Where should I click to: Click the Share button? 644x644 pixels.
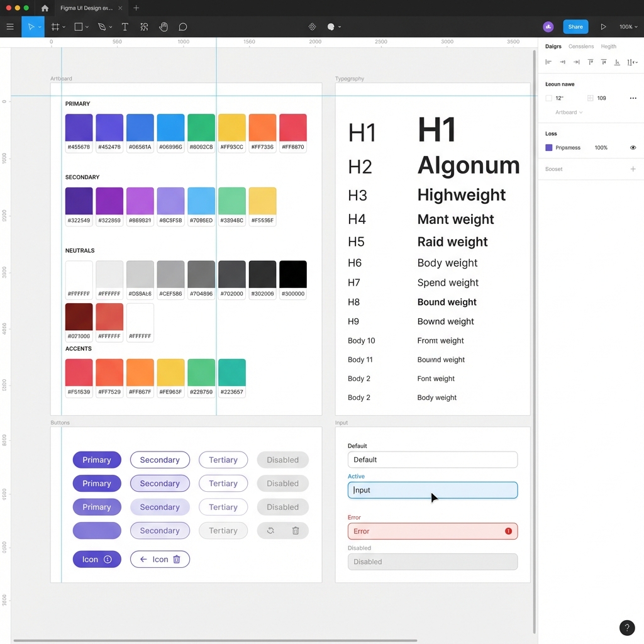pos(575,26)
